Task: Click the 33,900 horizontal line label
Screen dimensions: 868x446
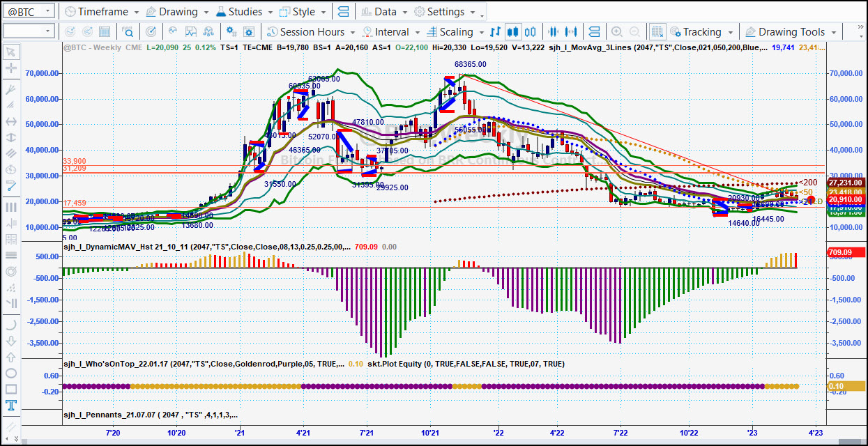Action: pos(74,161)
